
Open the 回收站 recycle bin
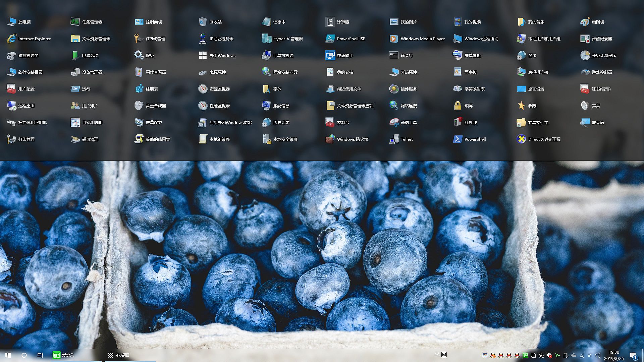(203, 22)
